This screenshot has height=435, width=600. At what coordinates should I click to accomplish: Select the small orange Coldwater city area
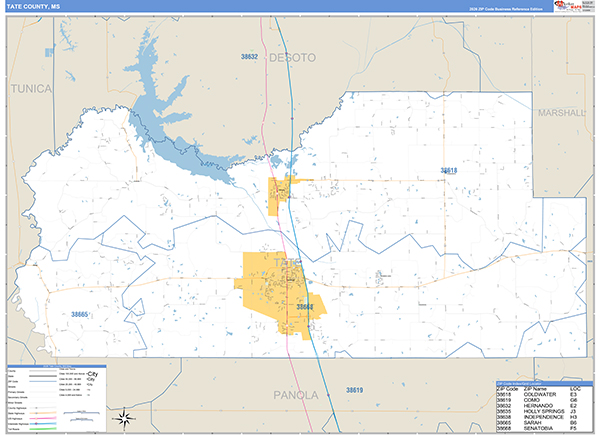(279, 194)
